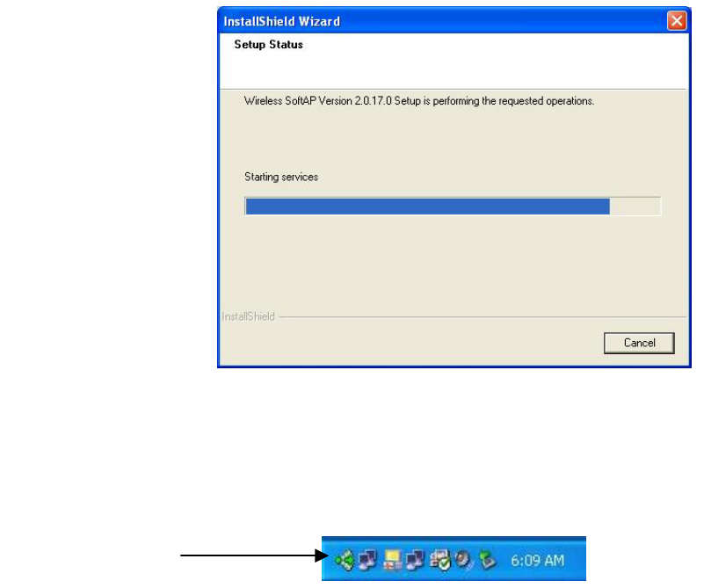This screenshot has height=588, width=704.
Task: Open network connection icon beside the checkmark icon
Action: 416,560
